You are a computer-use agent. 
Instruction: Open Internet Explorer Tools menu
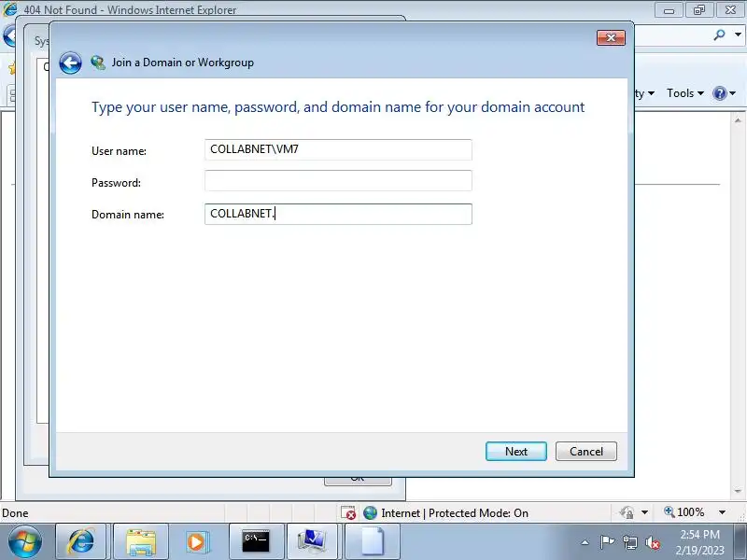coord(685,92)
